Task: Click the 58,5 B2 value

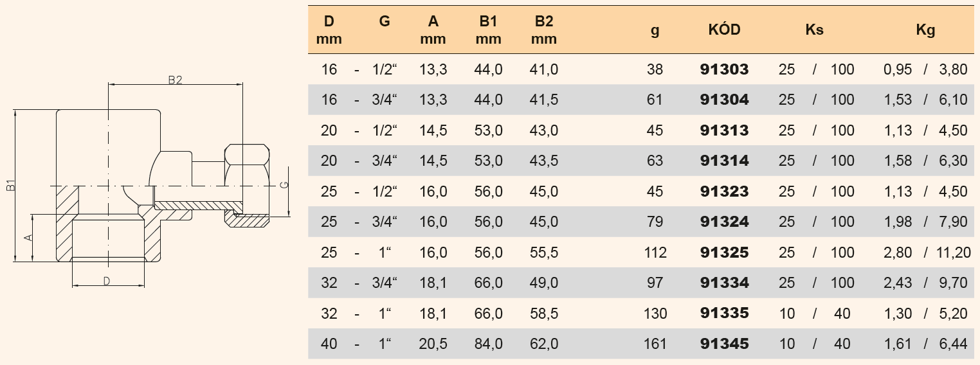Action: (544, 314)
